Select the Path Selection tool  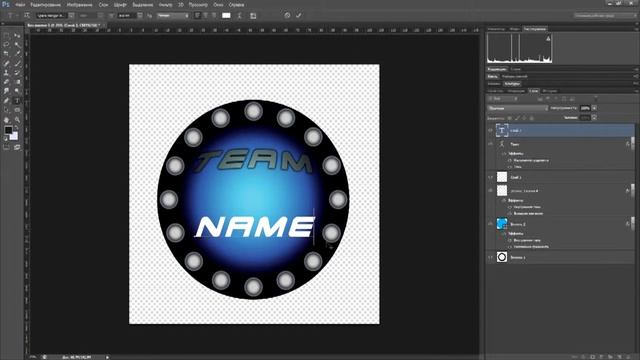click(7, 110)
